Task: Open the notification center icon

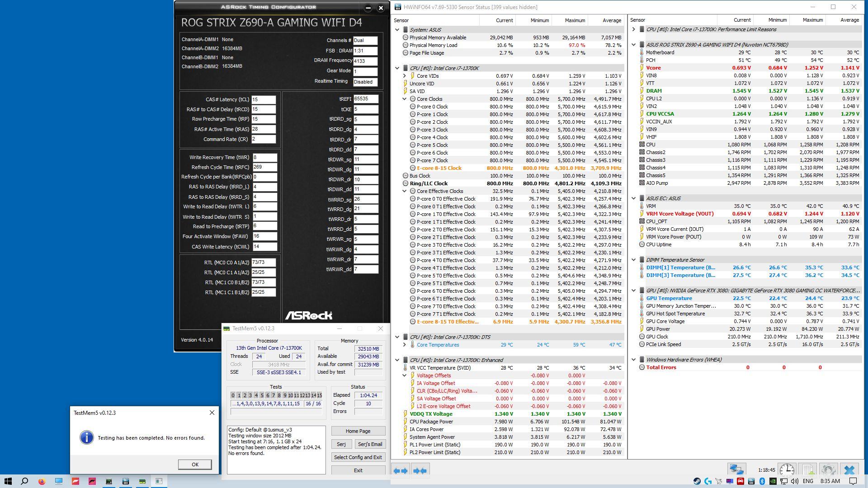Action: coord(853,481)
